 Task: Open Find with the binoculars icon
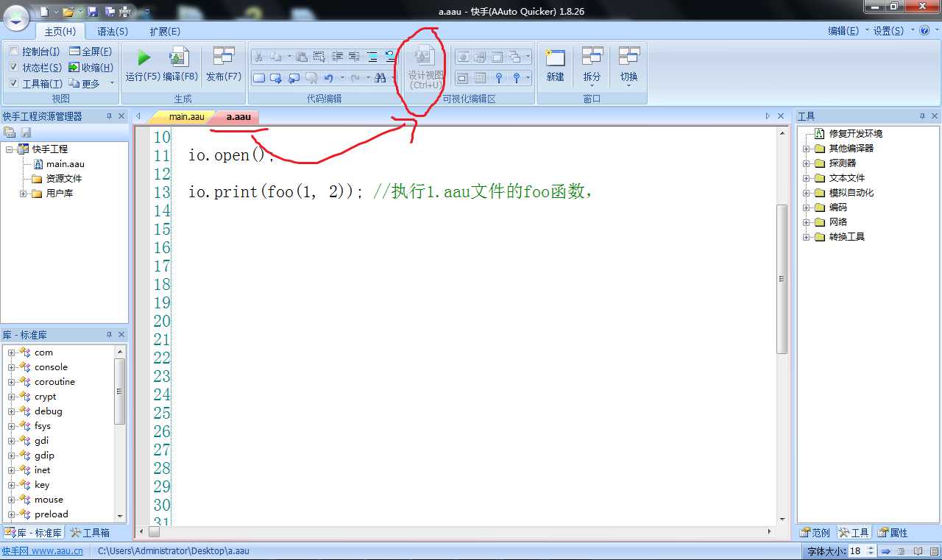(380, 77)
